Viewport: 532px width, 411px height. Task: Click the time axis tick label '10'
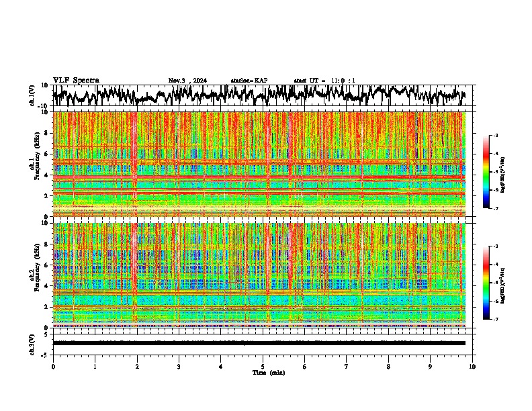472,367
